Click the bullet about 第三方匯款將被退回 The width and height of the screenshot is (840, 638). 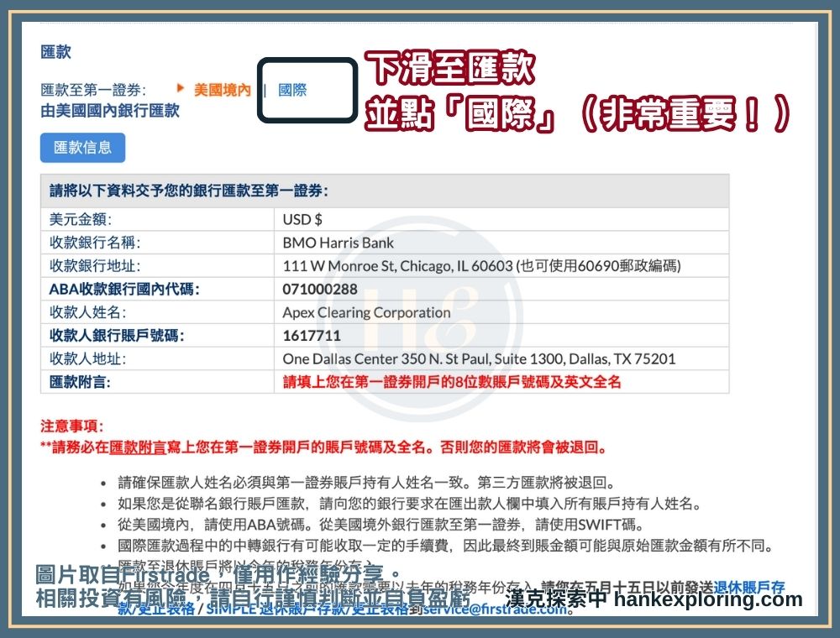pyautogui.click(x=366, y=483)
